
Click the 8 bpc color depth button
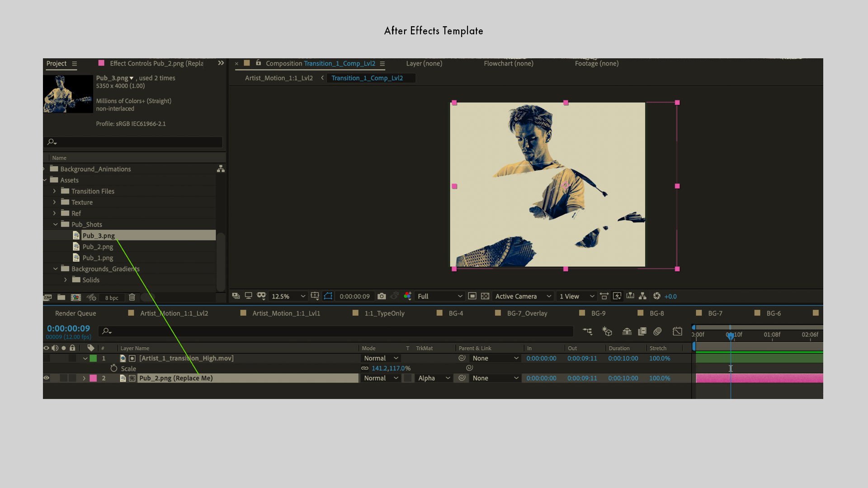tap(112, 298)
